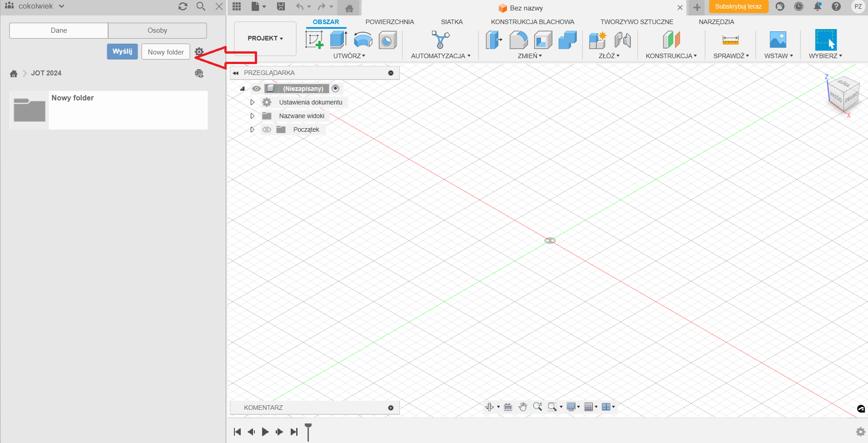Open the data panel grid icon
The width and height of the screenshot is (868, 443).
(237, 6)
